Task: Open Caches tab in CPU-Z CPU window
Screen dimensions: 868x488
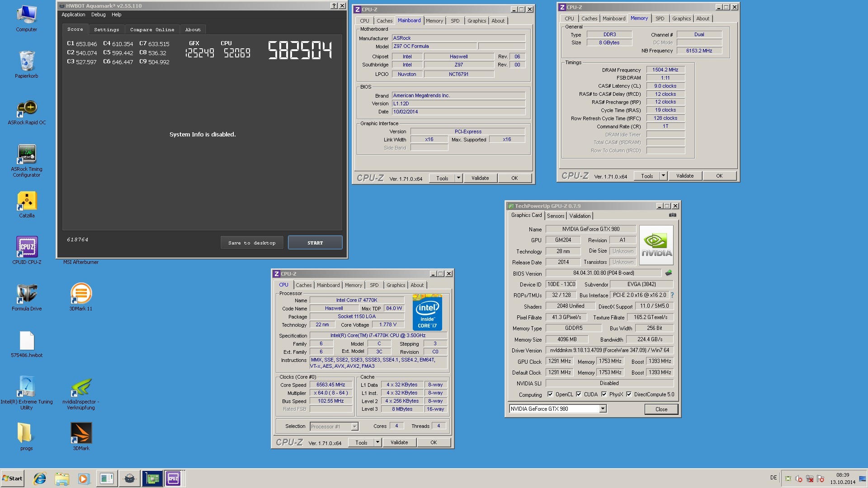Action: click(x=304, y=285)
